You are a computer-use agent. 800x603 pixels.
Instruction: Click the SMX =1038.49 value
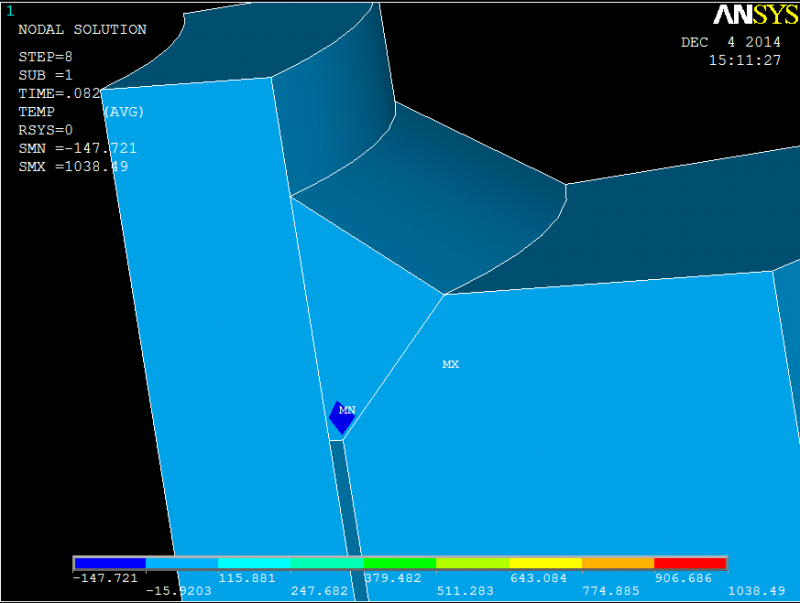coord(73,167)
